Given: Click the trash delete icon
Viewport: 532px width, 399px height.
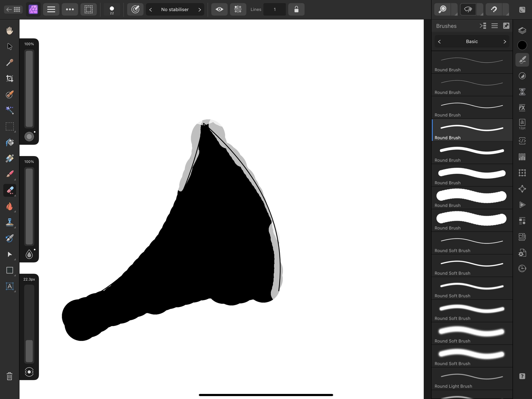Looking at the screenshot, I should coord(10,376).
